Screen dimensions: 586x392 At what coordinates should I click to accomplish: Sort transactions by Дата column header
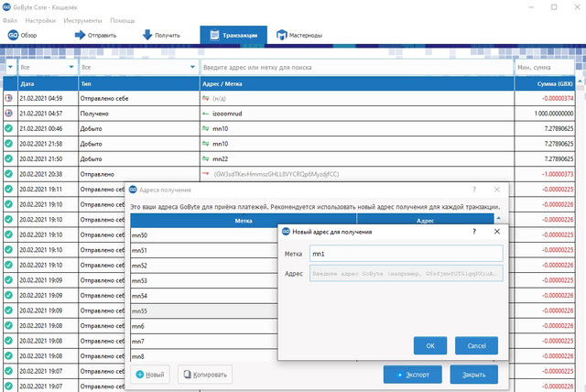tap(48, 83)
